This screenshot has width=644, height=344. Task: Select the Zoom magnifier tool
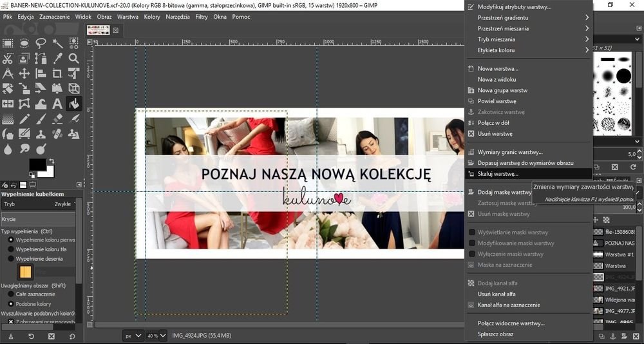[x=73, y=59]
